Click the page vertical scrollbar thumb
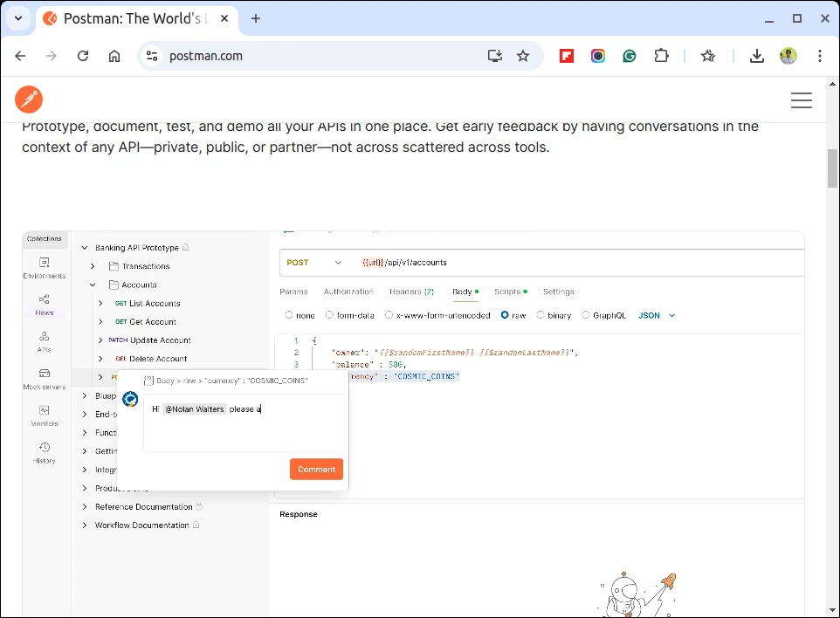Image resolution: width=840 pixels, height=618 pixels. tap(832, 168)
